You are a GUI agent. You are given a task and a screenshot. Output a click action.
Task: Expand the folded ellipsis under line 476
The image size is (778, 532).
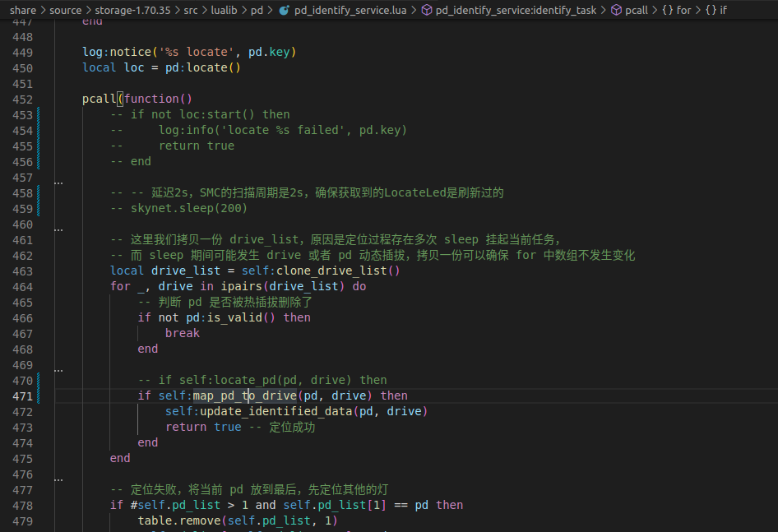pyautogui.click(x=58, y=480)
